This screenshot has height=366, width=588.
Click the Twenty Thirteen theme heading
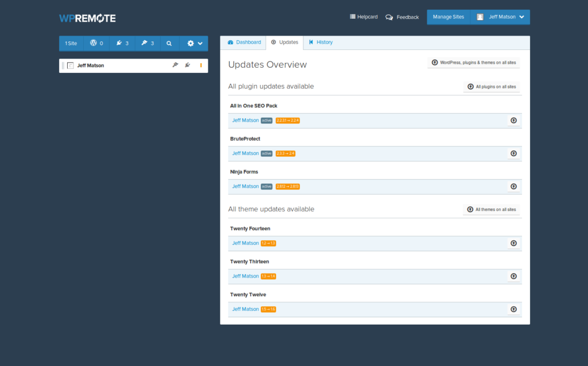coord(249,261)
